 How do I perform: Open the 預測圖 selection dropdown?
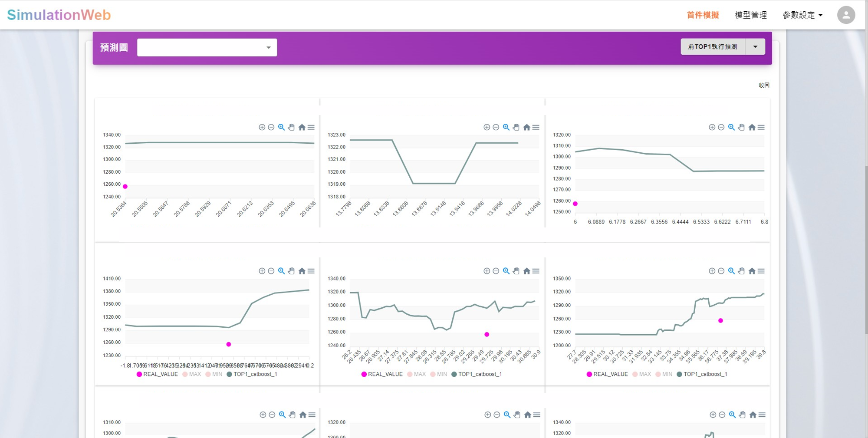(207, 47)
